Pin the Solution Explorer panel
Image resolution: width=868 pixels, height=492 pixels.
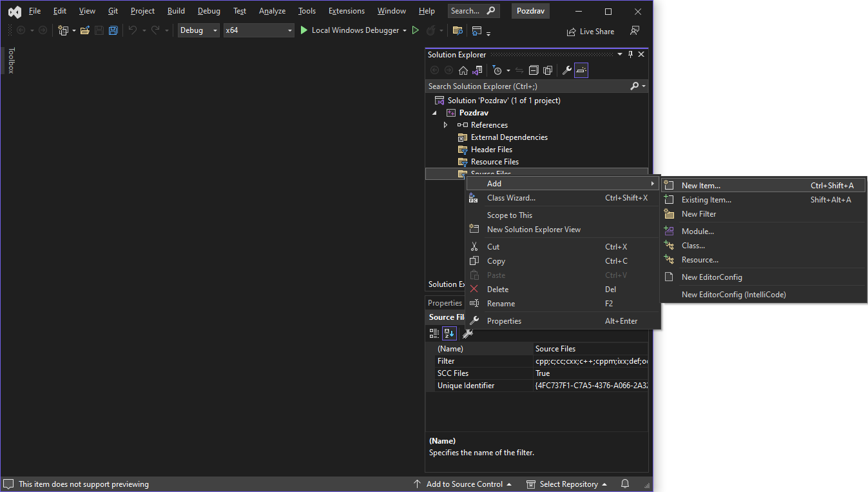click(x=630, y=55)
